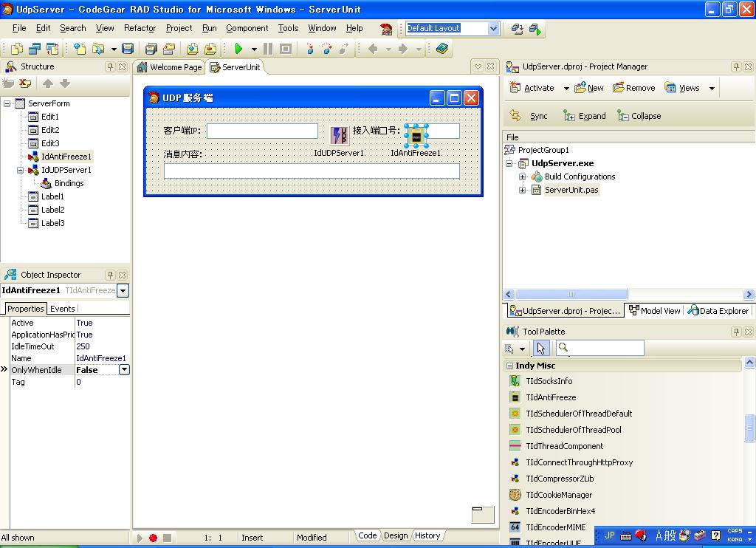The width and height of the screenshot is (756, 548).
Task: Pin the Structure panel
Action: coord(110,66)
